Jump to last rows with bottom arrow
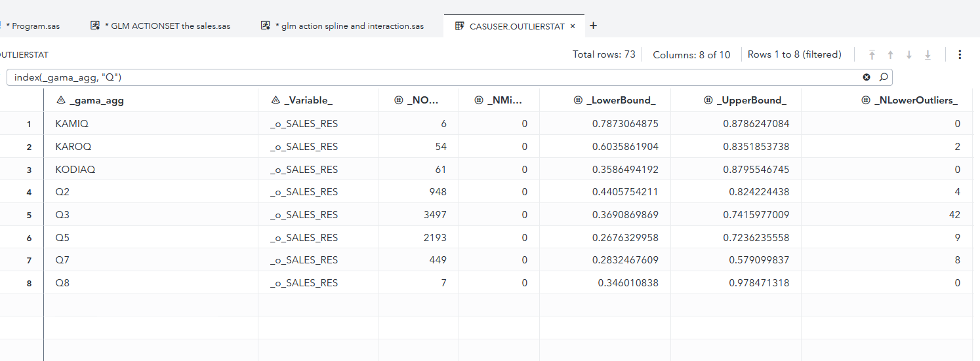Viewport: 980px width, 361px height. 928,55
